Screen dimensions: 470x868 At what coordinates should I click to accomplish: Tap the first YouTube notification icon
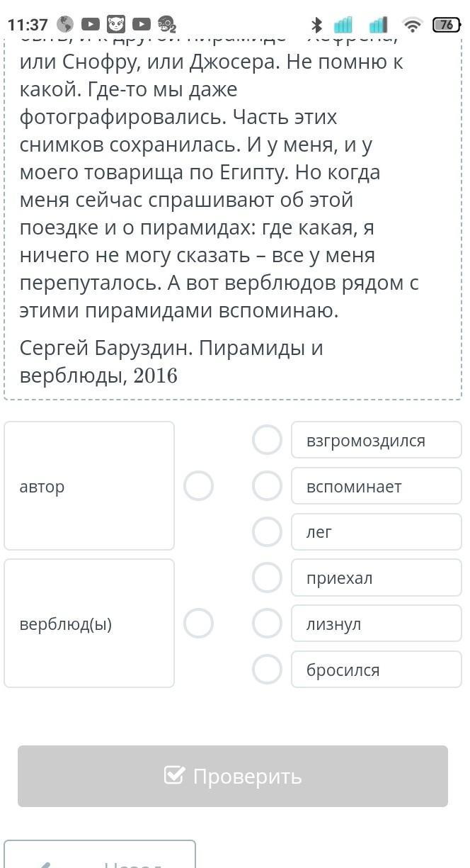point(90,25)
